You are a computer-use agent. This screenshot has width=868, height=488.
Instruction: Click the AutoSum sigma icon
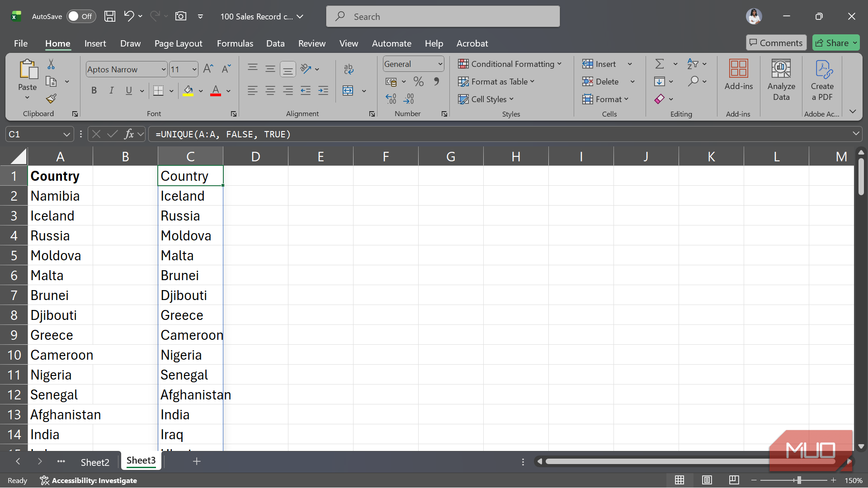[x=660, y=64]
